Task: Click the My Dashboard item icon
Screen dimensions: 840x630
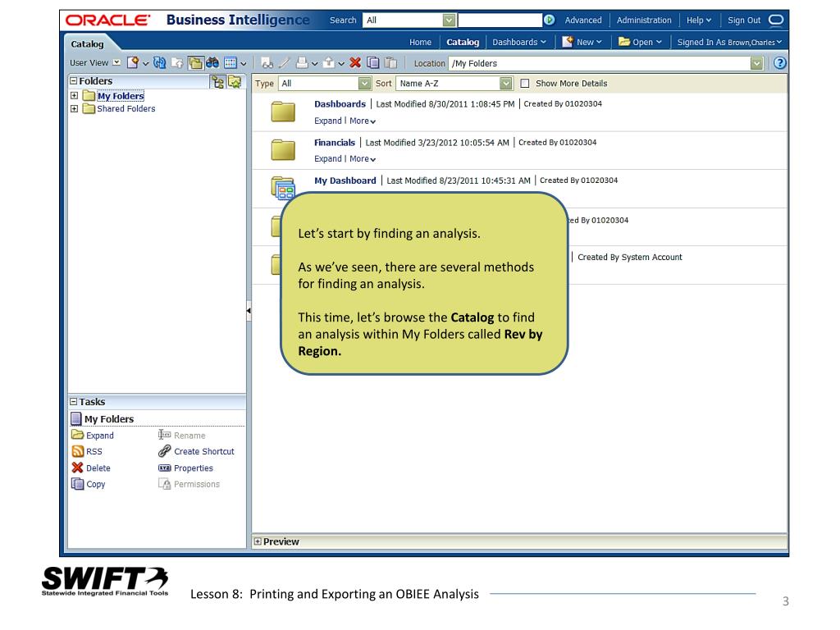Action: click(x=283, y=188)
